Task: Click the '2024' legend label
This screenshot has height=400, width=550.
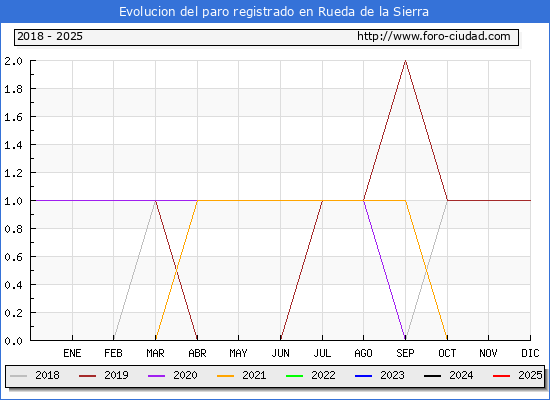Action: 461,375
